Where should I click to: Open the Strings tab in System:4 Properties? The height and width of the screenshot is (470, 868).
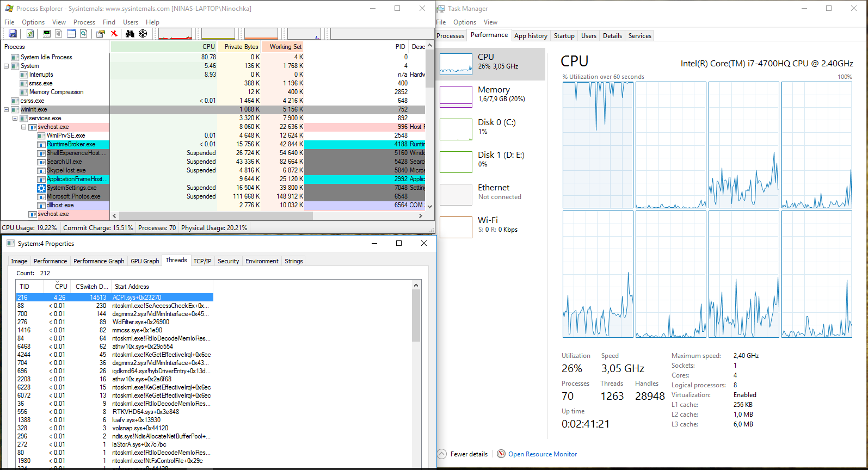(x=294, y=261)
